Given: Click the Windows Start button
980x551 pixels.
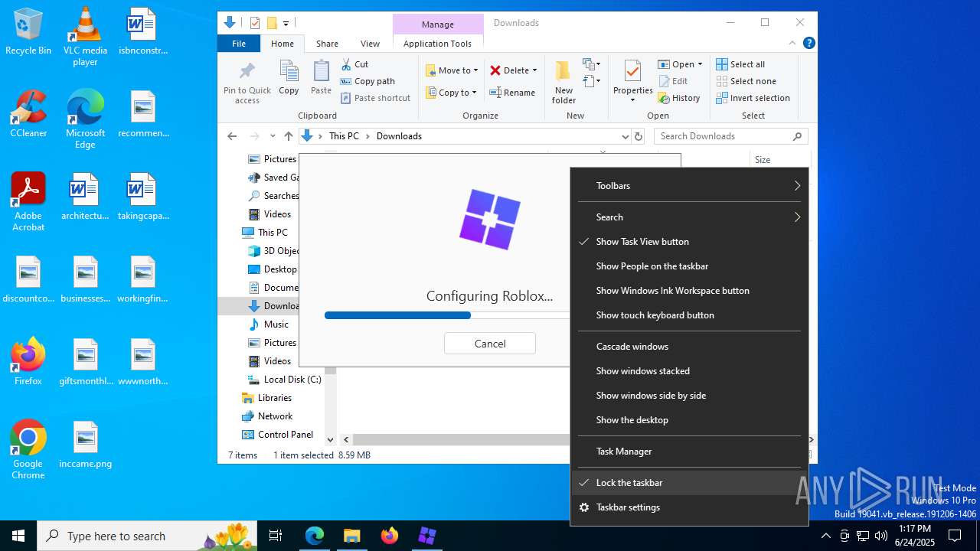Looking at the screenshot, I should tap(18, 536).
